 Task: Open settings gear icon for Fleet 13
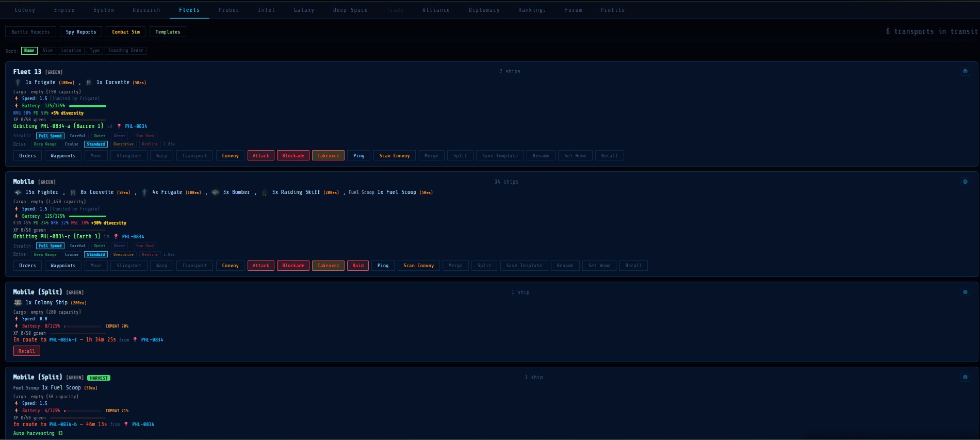(x=965, y=72)
